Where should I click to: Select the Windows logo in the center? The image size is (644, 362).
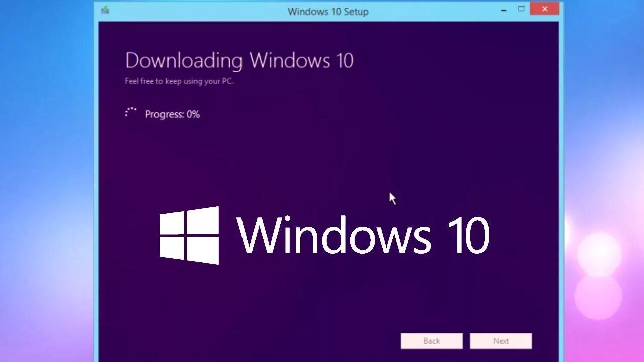pyautogui.click(x=190, y=235)
